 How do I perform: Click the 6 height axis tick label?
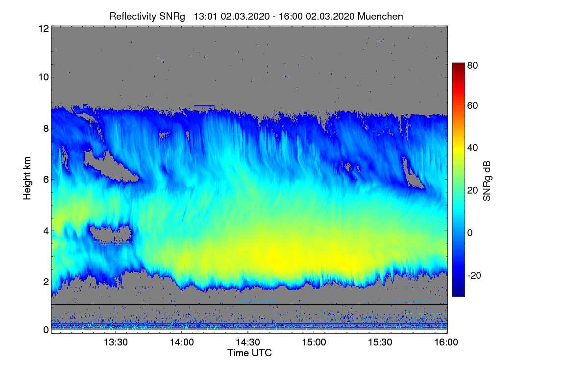(46, 179)
